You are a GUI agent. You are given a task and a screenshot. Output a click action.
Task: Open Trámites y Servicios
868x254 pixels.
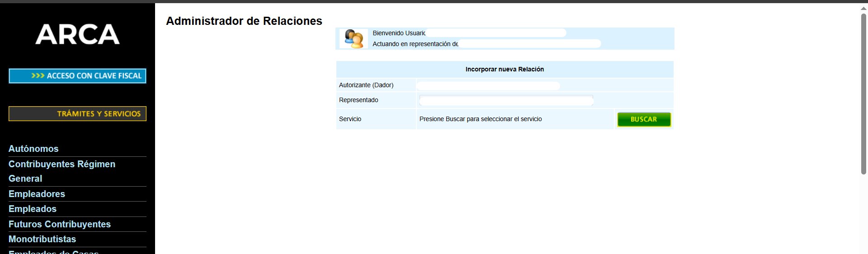77,114
